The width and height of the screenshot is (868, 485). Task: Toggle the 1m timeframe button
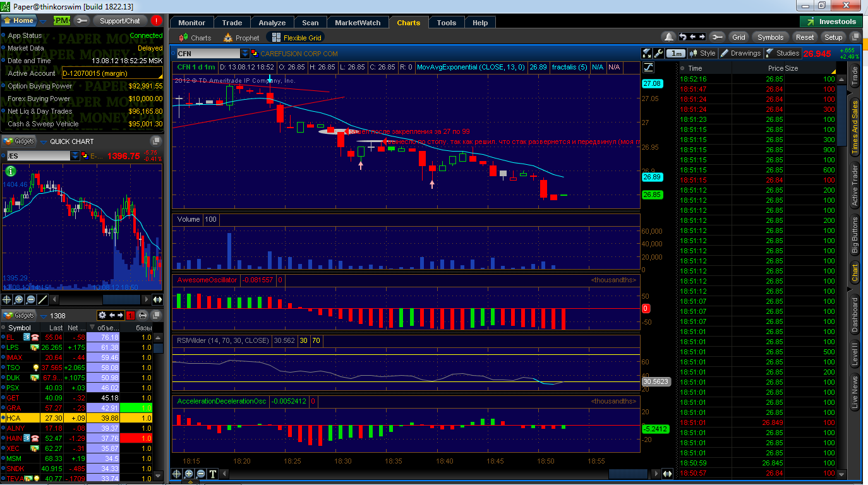(x=677, y=54)
